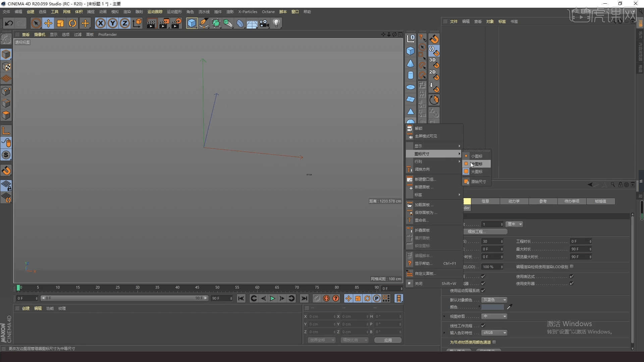This screenshot has width=644, height=362.
Task: Click Render View clapperboard icon
Action: click(x=152, y=23)
